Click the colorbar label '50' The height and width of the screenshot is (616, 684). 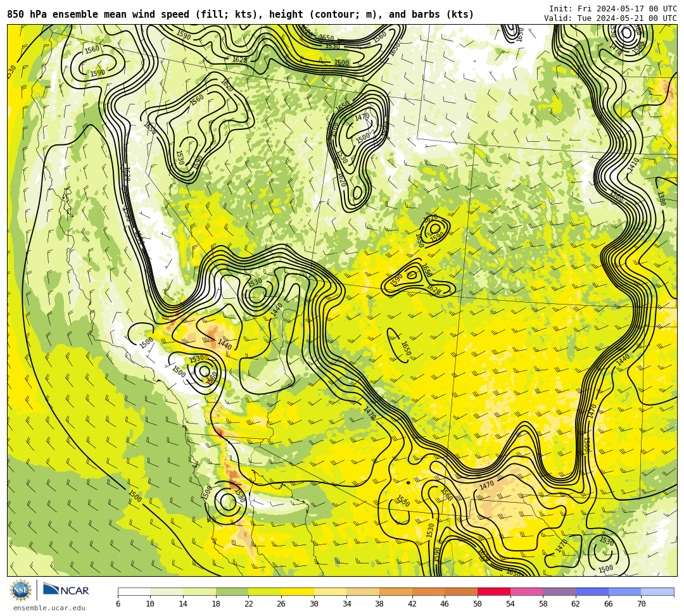coord(478,604)
